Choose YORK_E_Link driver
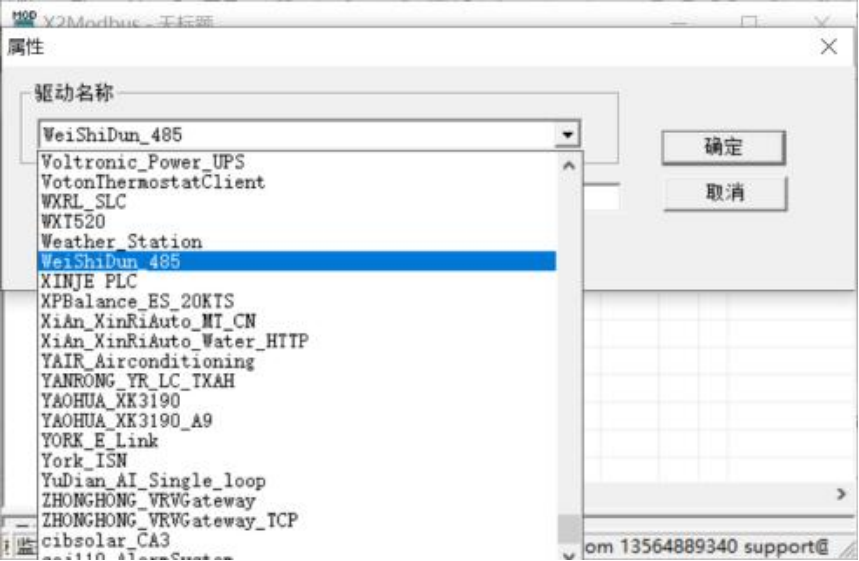This screenshot has width=859, height=561. [297, 440]
